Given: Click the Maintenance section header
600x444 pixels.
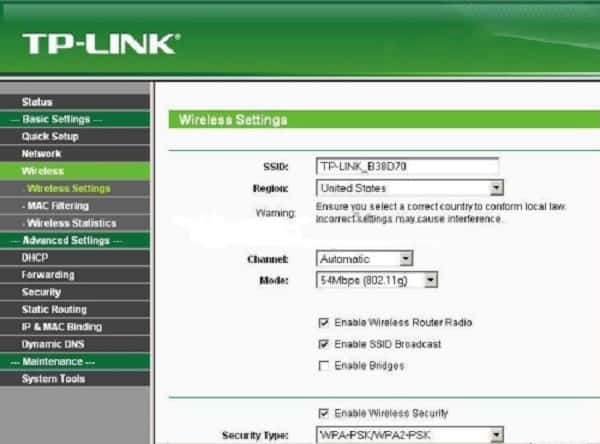Looking at the screenshot, I should pyautogui.click(x=75, y=362).
